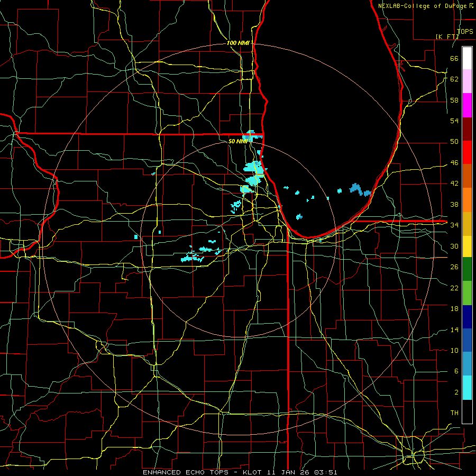Screen dimensions: 476x476
Task: Click the legend value 62
Action: [454, 79]
